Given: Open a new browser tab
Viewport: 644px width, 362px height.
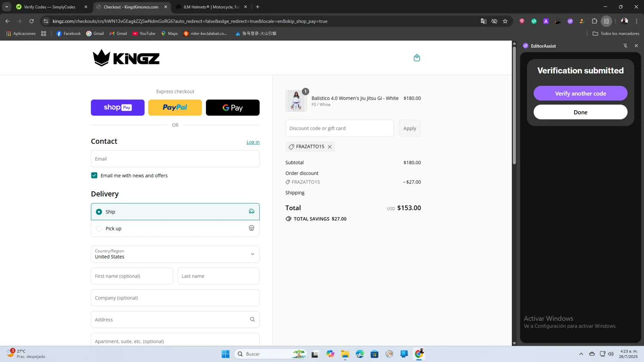Looking at the screenshot, I should [258, 7].
